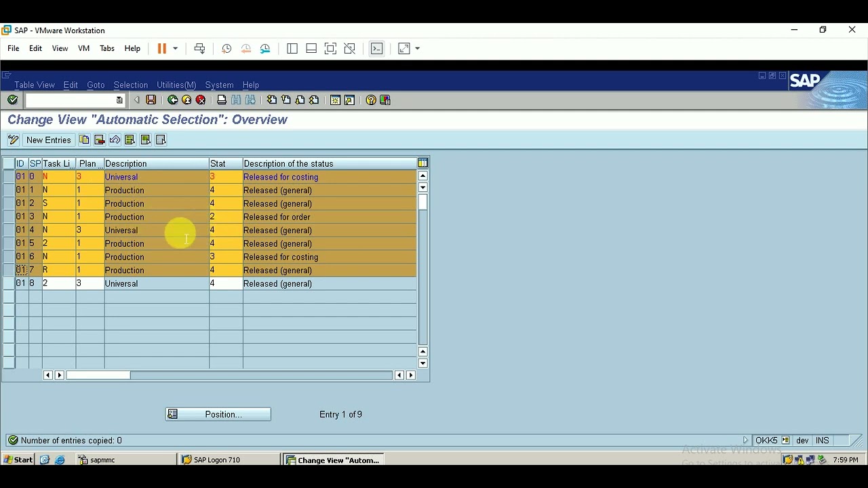Screen dimensions: 868x488
Task: Click the Stat column header
Action: pos(226,163)
